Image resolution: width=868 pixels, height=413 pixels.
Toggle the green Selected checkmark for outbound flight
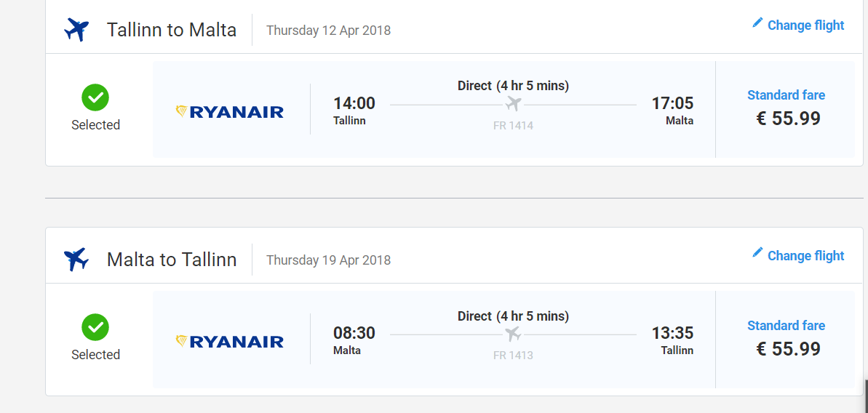[95, 98]
